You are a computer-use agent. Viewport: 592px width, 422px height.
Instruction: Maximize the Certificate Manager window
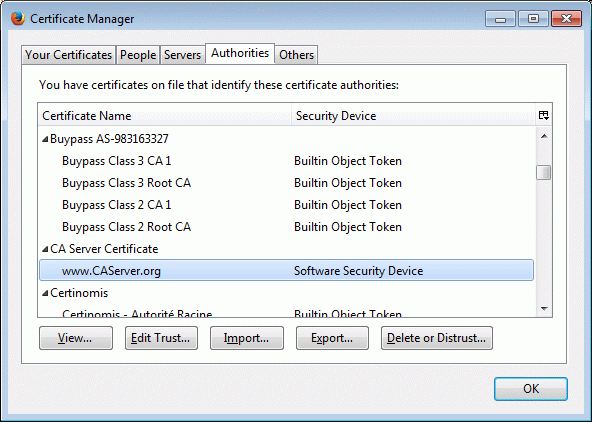[533, 19]
